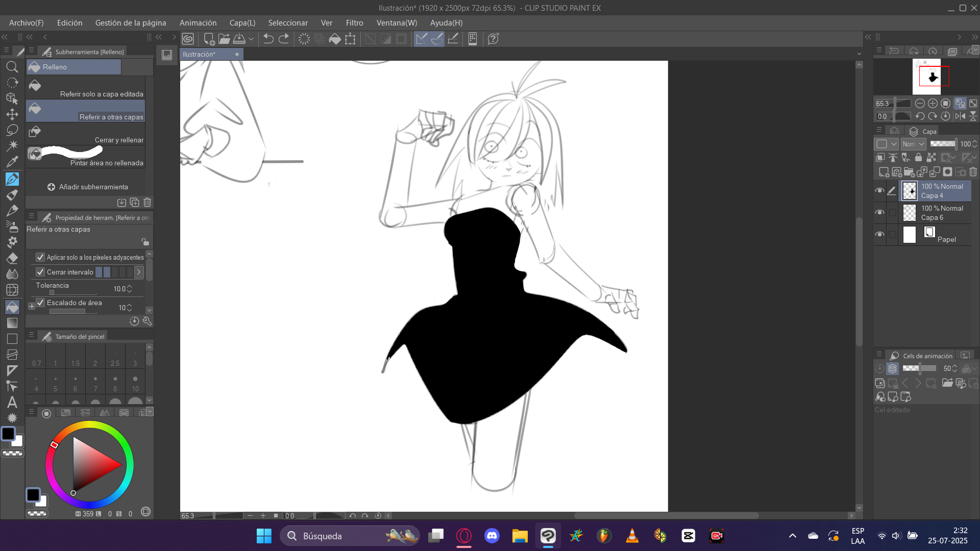
Task: Open the layer color palette dropdown
Action: click(887, 144)
